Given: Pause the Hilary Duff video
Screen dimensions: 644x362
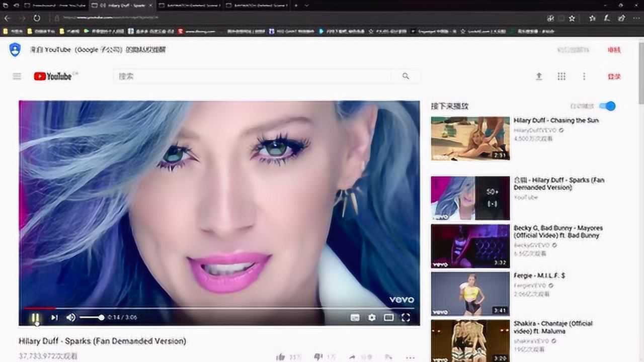Looking at the screenshot, I should [36, 317].
